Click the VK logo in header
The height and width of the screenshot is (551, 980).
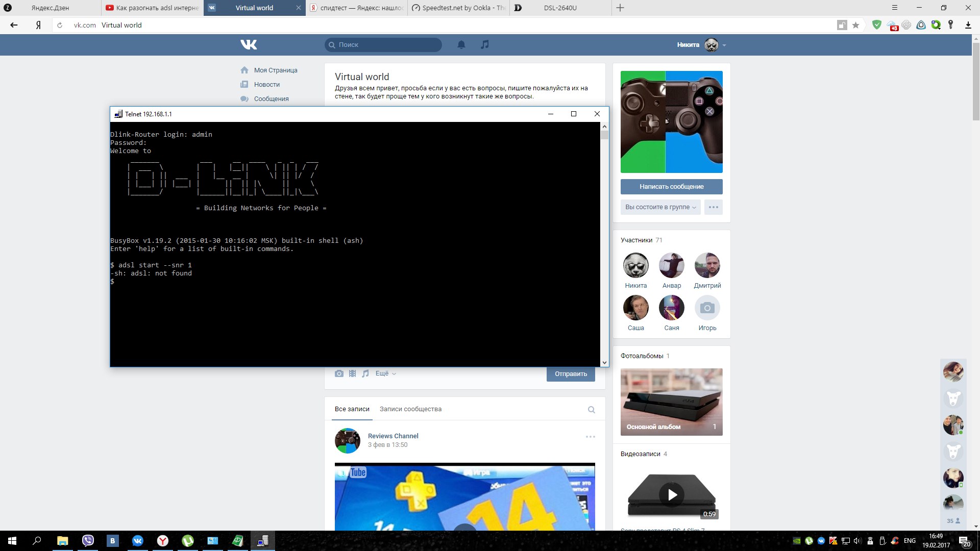(249, 45)
